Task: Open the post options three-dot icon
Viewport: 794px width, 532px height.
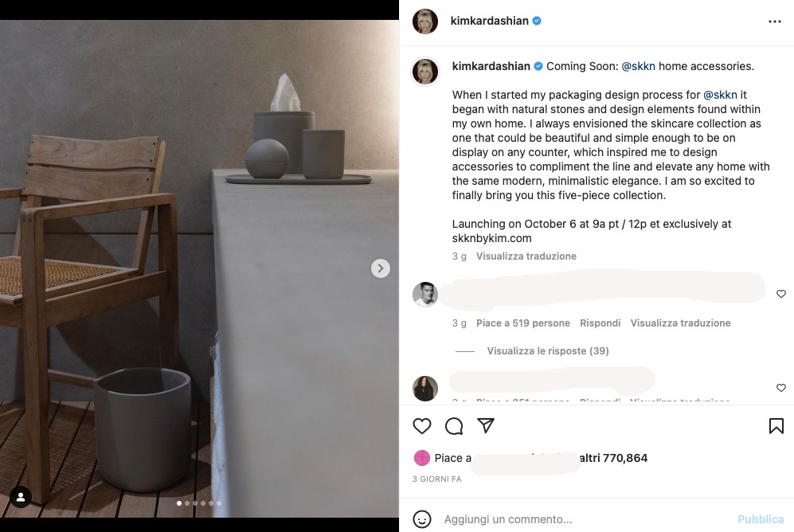Action: [775, 21]
